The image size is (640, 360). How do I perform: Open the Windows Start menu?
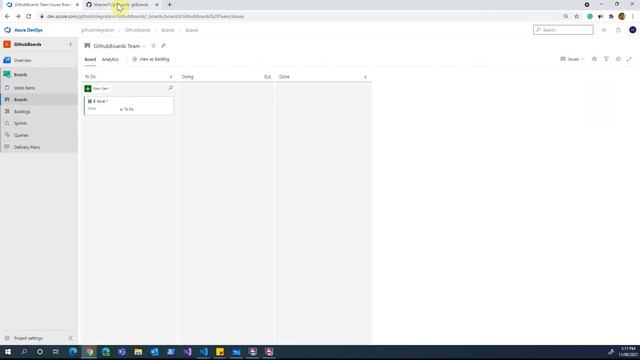click(8, 351)
